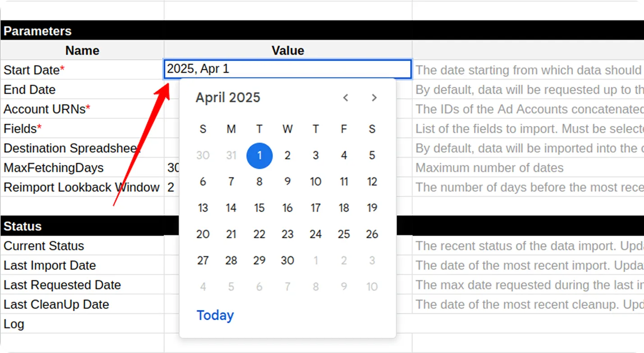The image size is (644, 353).
Task: Select greyed March 31 date
Action: (231, 155)
